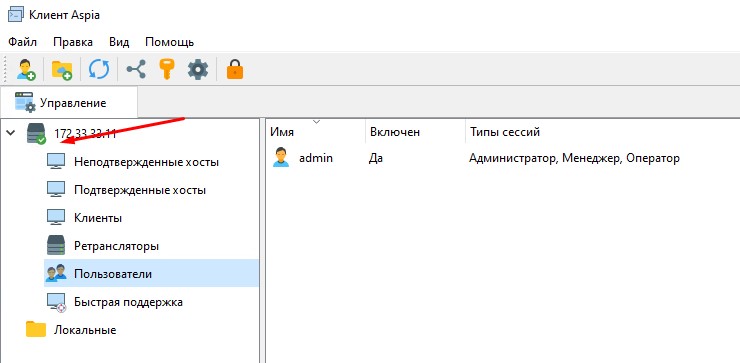Select Ретрансляторы in the tree
This screenshot has height=363, width=740.
pyautogui.click(x=116, y=246)
